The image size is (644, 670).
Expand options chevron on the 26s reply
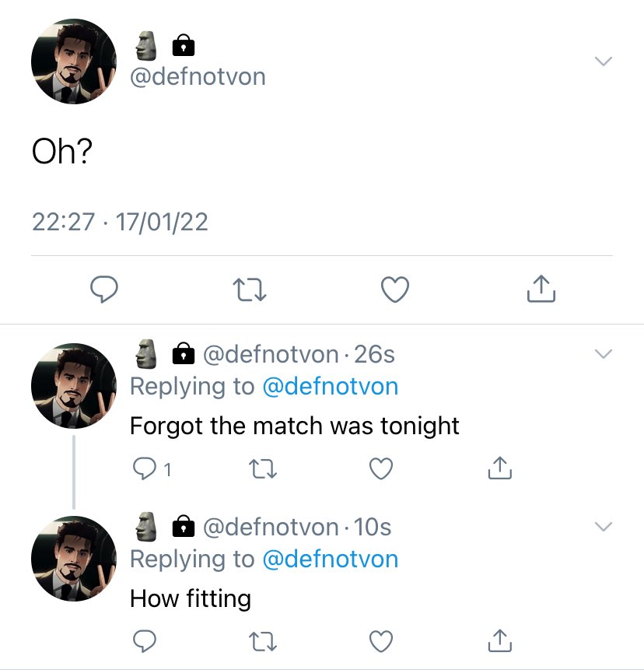pos(604,354)
